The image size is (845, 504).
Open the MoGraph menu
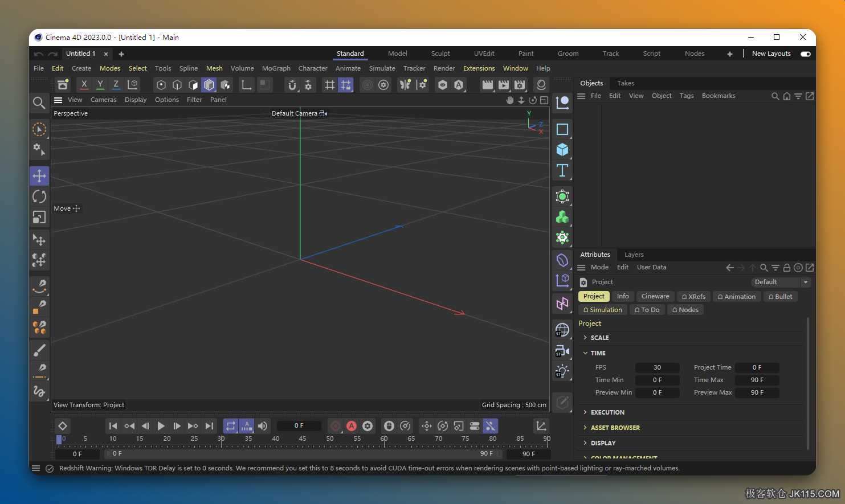pyautogui.click(x=276, y=68)
